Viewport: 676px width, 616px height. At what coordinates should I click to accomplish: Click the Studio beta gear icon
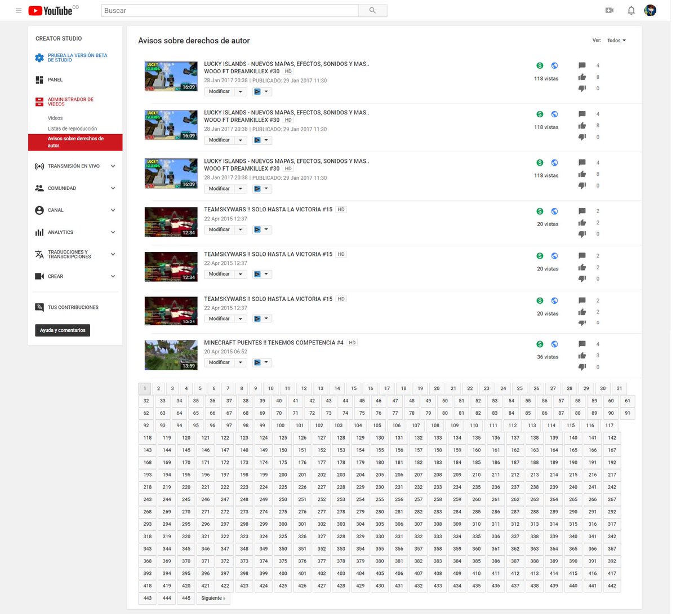[39, 57]
